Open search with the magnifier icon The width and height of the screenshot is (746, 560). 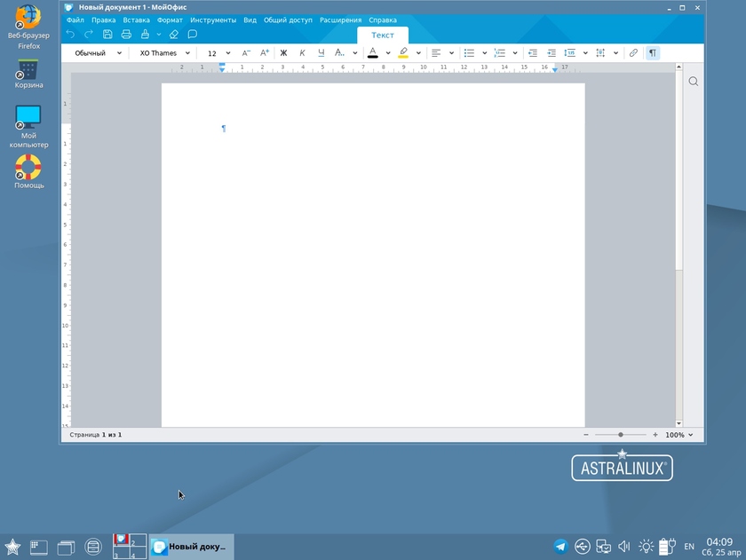pos(694,82)
